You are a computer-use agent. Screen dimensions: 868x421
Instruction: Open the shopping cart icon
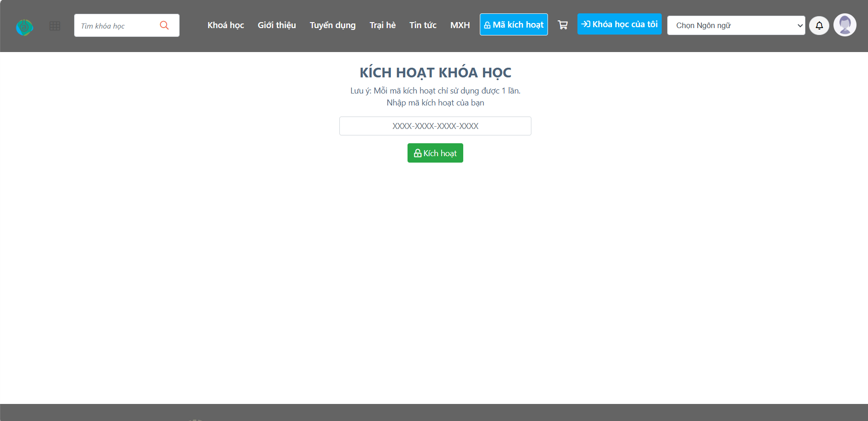point(562,25)
